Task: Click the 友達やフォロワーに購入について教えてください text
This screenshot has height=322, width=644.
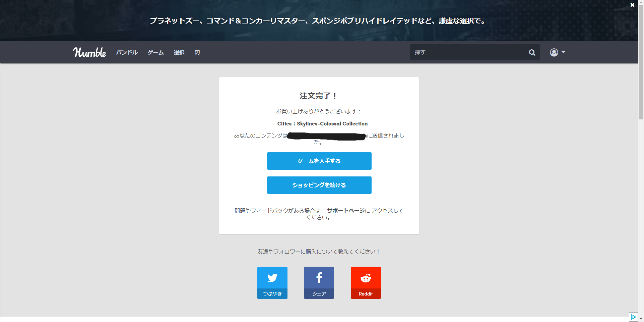Action: 319,252
